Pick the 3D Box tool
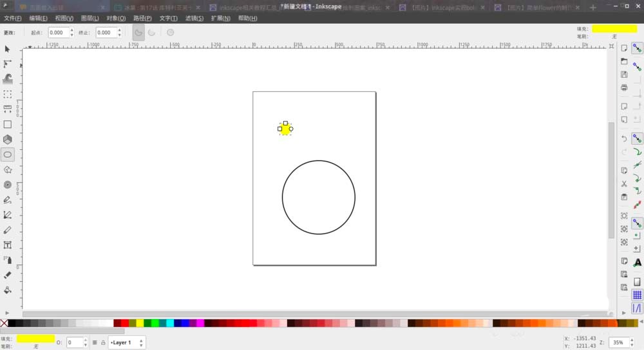This screenshot has height=350, width=644. click(8, 140)
